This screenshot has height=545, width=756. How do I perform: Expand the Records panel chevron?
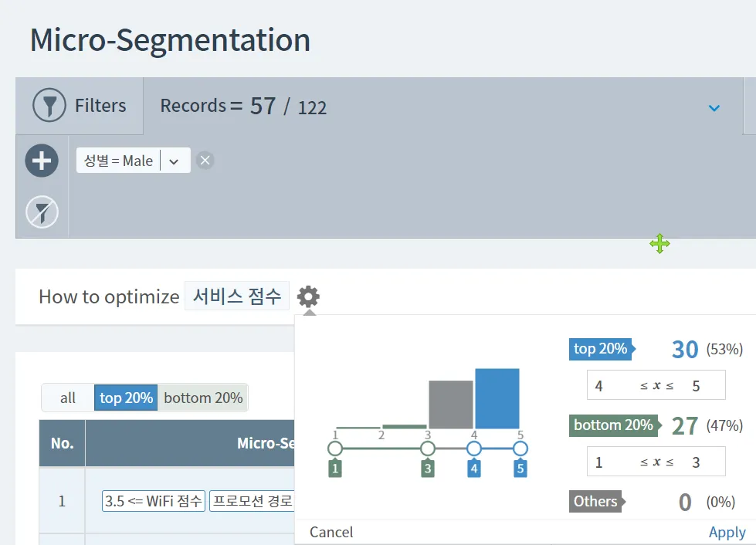click(x=714, y=107)
